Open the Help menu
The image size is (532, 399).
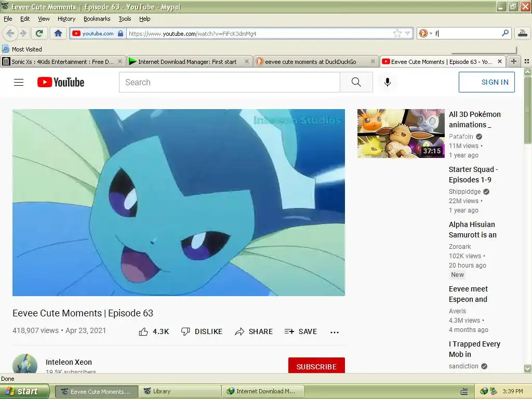point(144,19)
